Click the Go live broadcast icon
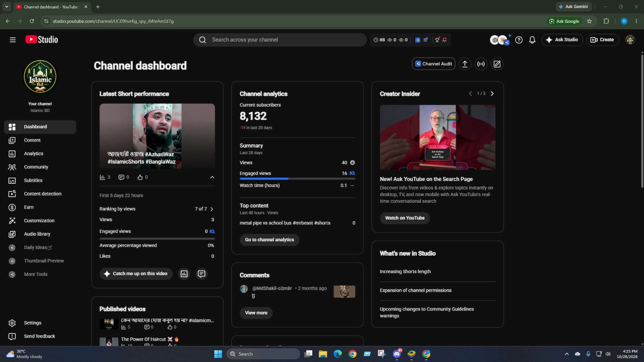The image size is (644, 362). [x=481, y=64]
